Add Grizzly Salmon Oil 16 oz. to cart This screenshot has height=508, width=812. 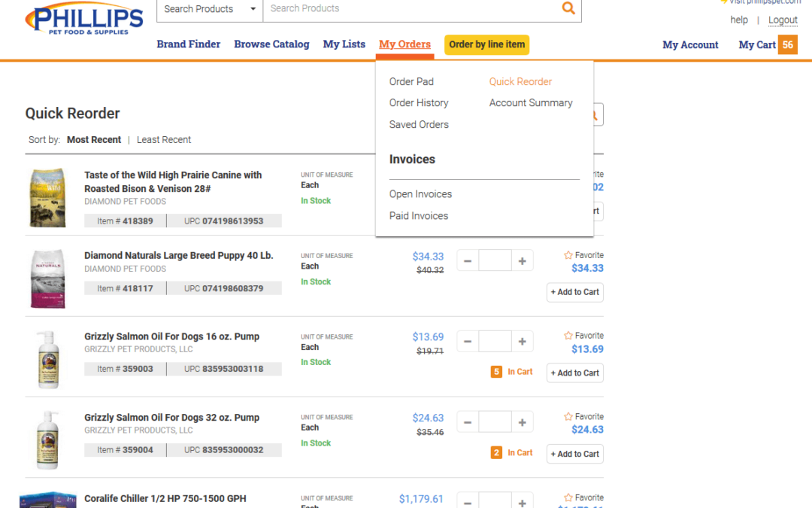[575, 373]
